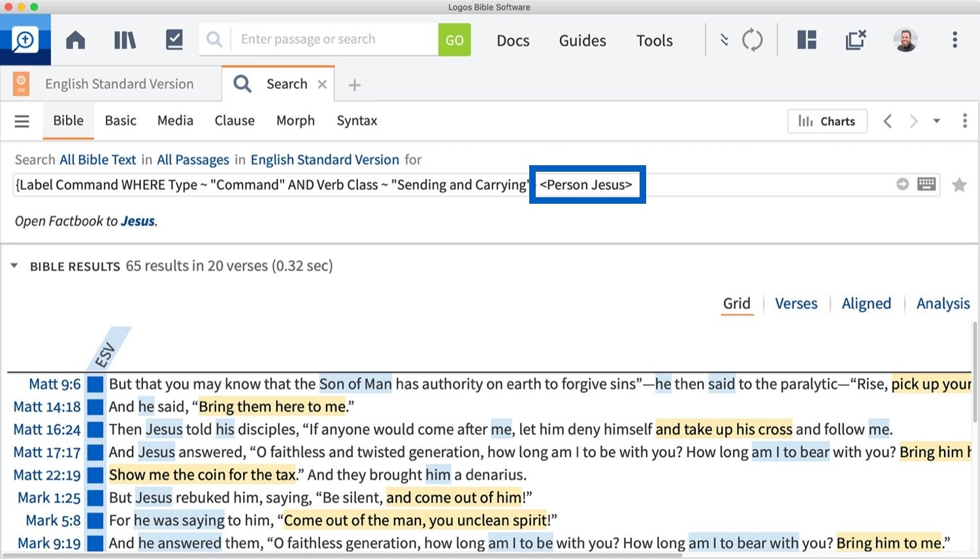Open the Matt 17:17 reference

pos(47,453)
